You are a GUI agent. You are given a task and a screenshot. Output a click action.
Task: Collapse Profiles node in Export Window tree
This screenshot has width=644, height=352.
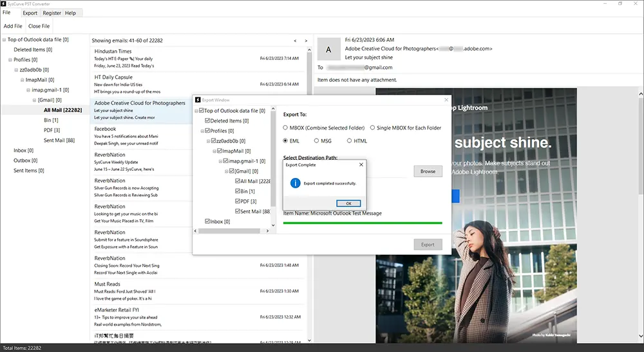tap(202, 131)
